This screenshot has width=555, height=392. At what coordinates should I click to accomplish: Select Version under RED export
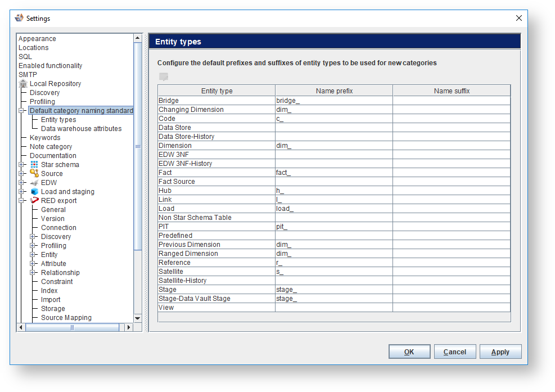[53, 218]
